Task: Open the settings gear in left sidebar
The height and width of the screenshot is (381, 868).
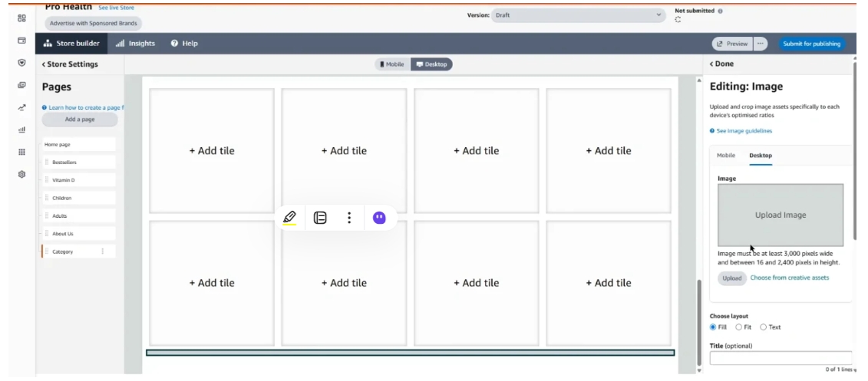Action: pyautogui.click(x=21, y=174)
